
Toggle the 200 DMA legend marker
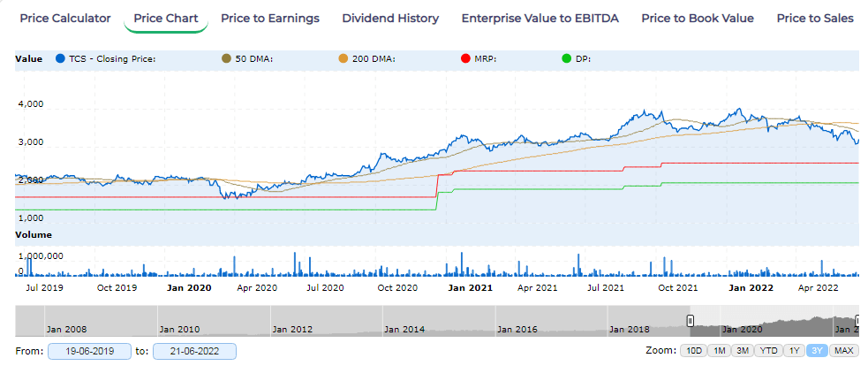coord(343,59)
